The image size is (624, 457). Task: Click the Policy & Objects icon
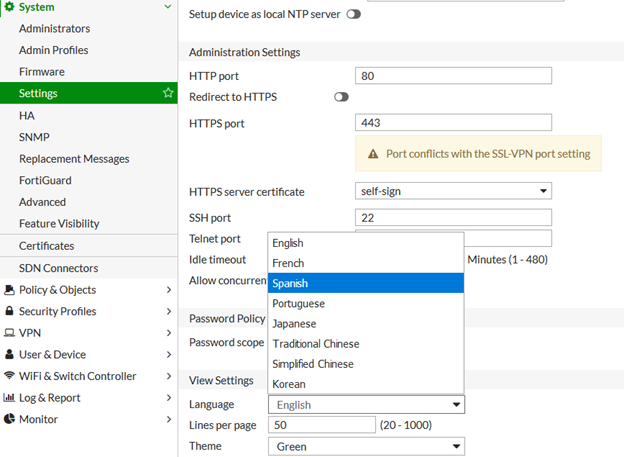(x=9, y=290)
